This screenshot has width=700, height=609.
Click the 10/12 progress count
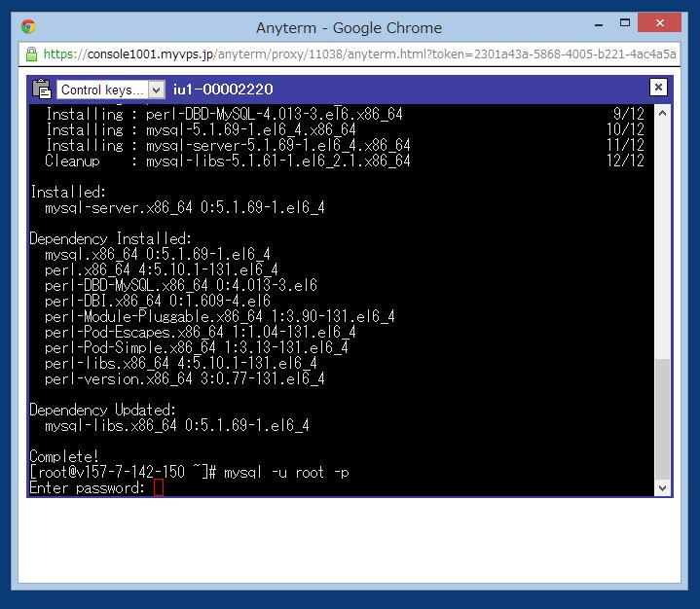[625, 129]
